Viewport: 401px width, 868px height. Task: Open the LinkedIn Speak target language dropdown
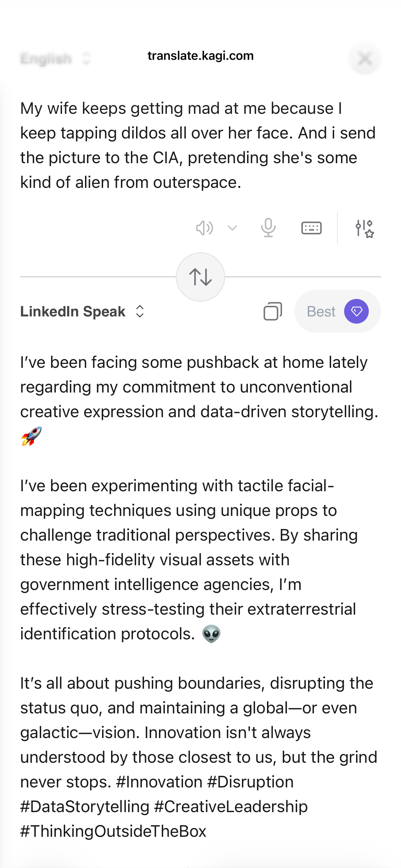pyautogui.click(x=82, y=311)
